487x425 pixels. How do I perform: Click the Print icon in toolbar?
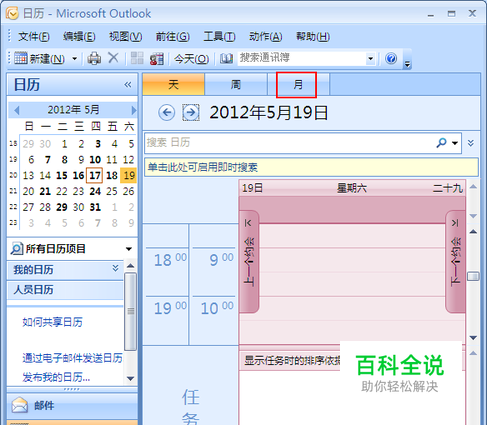tap(94, 59)
